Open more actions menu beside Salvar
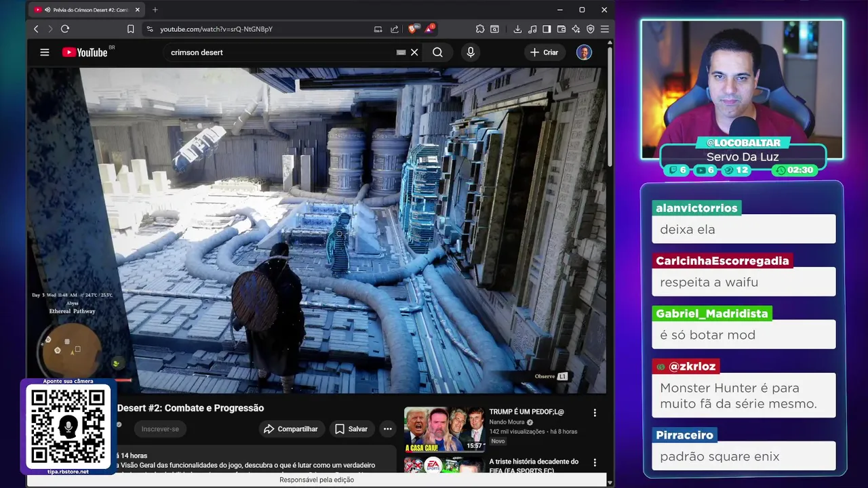Screen dimensions: 868x488 (387, 429)
